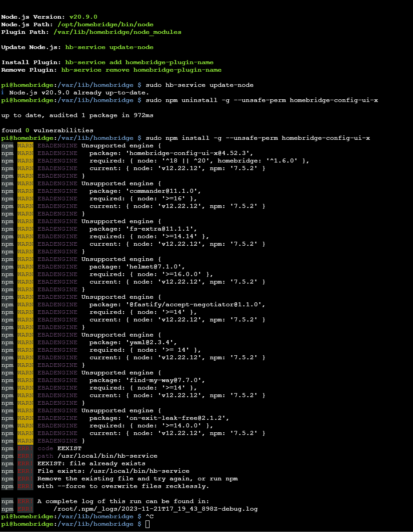
Task: Click the "code EEXIST" error line
Action: (x=59, y=448)
